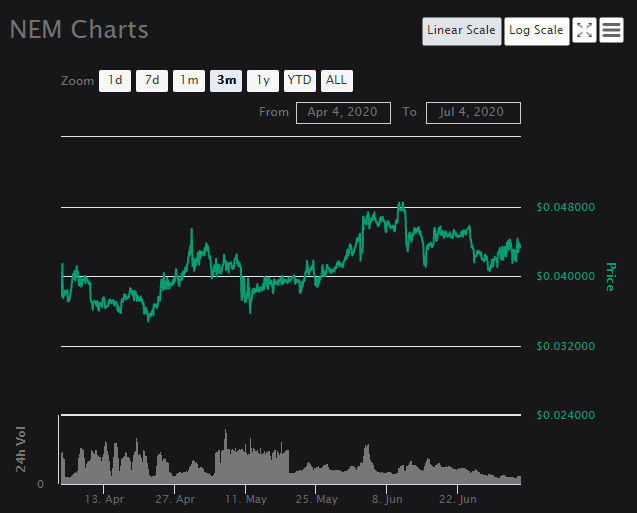Show ALL price history
637x513 pixels.
click(337, 81)
